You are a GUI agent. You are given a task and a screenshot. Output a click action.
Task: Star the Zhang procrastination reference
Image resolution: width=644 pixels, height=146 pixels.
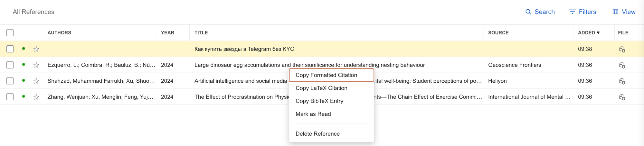coord(36,97)
